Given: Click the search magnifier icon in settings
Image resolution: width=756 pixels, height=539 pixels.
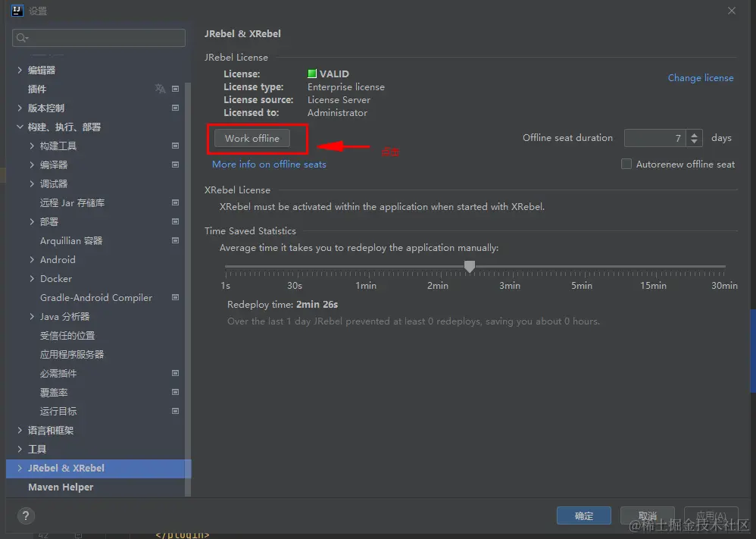Looking at the screenshot, I should (21, 38).
